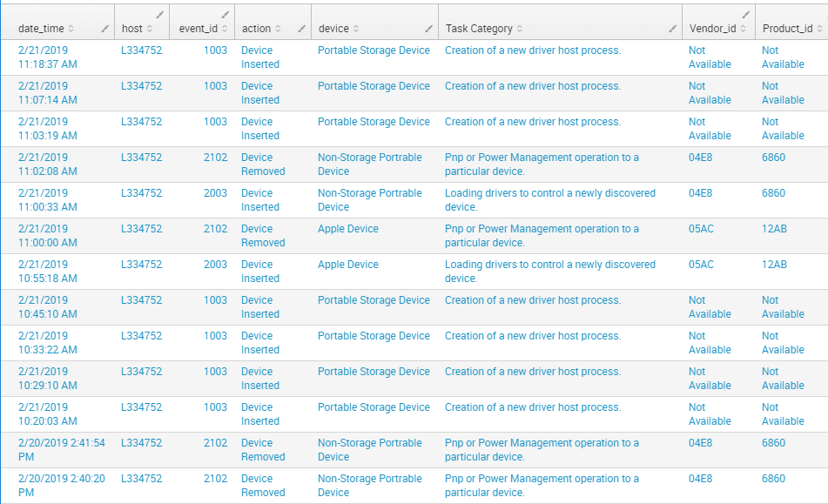Click the pencil edit icon on host column
The height and width of the screenshot is (504, 828).
(x=160, y=15)
